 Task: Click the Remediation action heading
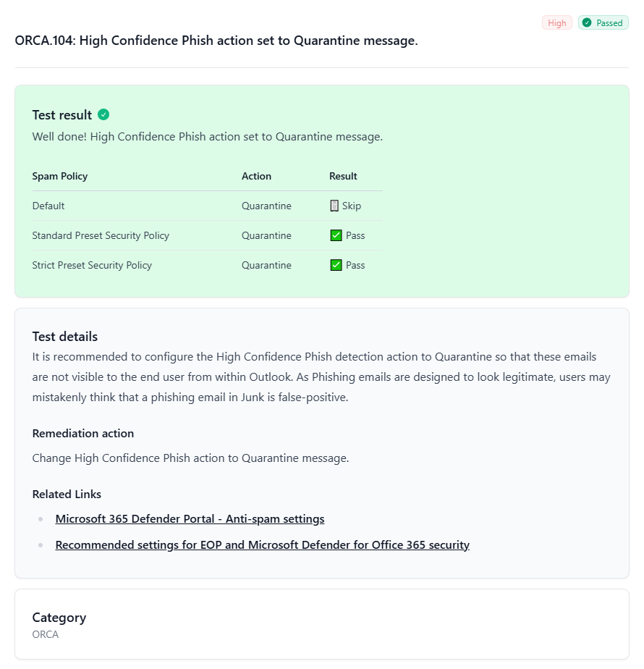click(x=83, y=433)
